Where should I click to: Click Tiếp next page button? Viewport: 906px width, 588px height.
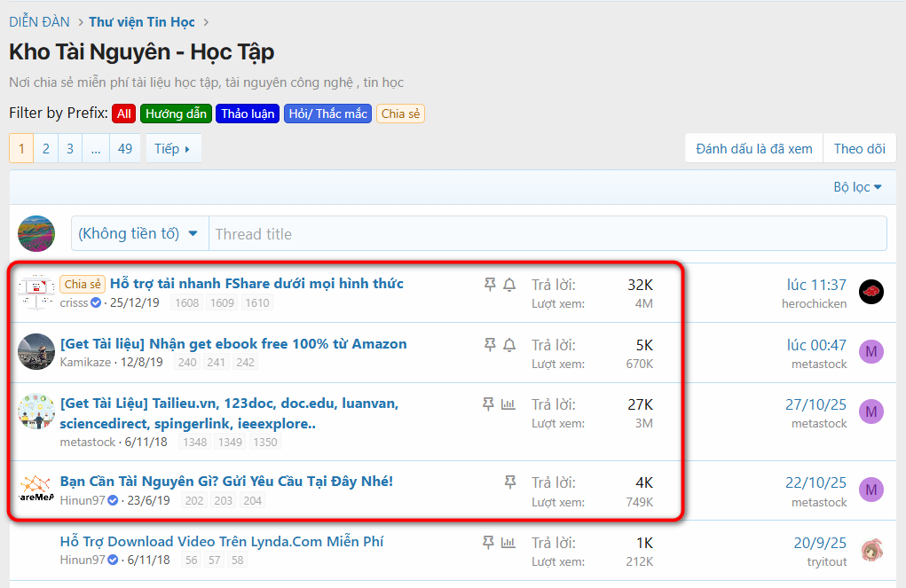[x=173, y=148]
